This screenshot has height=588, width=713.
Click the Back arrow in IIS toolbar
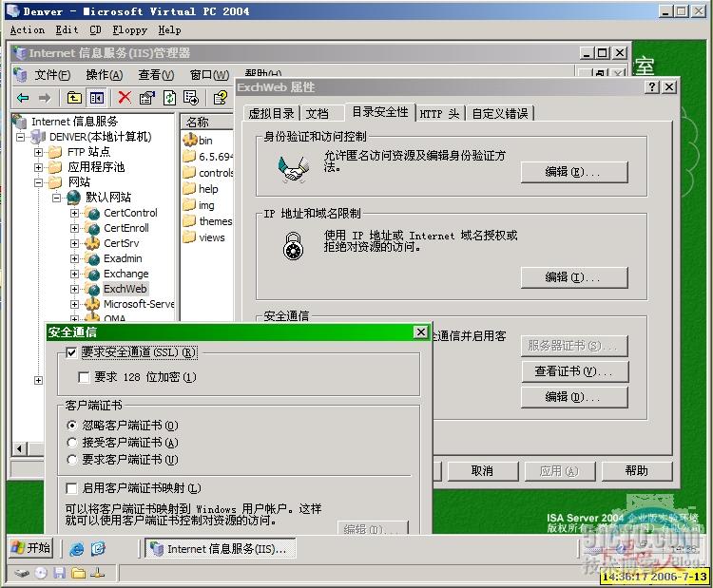(22, 97)
